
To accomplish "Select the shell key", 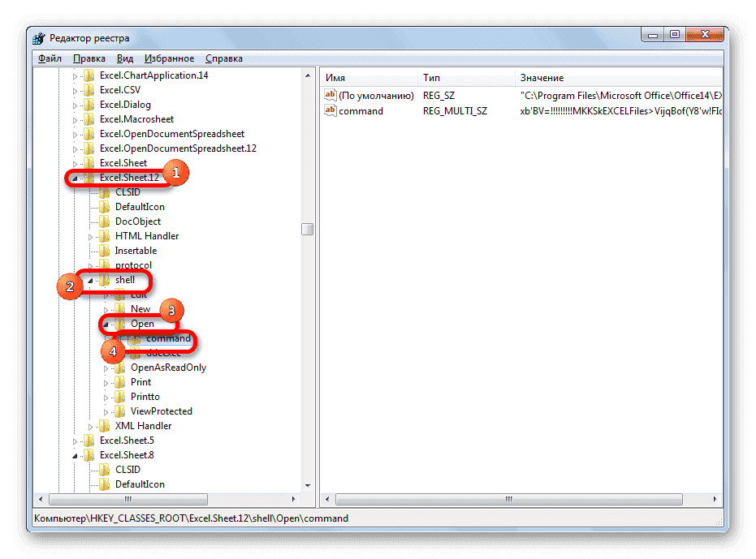I will pyautogui.click(x=125, y=279).
